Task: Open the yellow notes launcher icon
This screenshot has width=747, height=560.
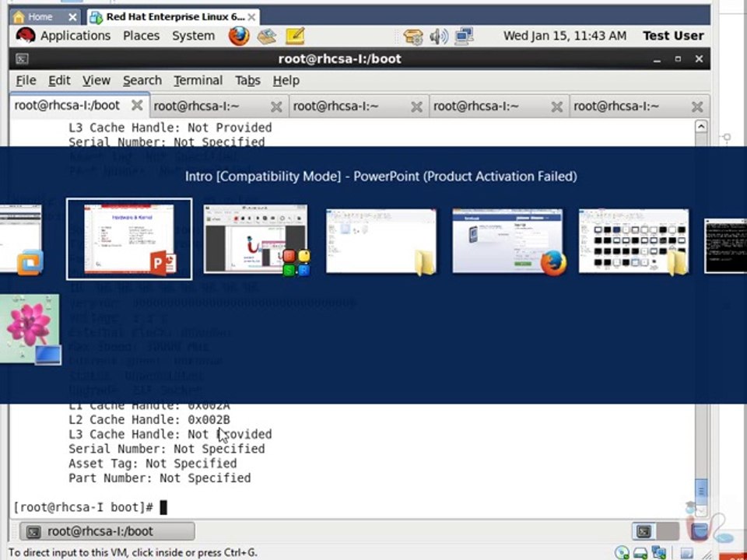Action: (x=295, y=36)
